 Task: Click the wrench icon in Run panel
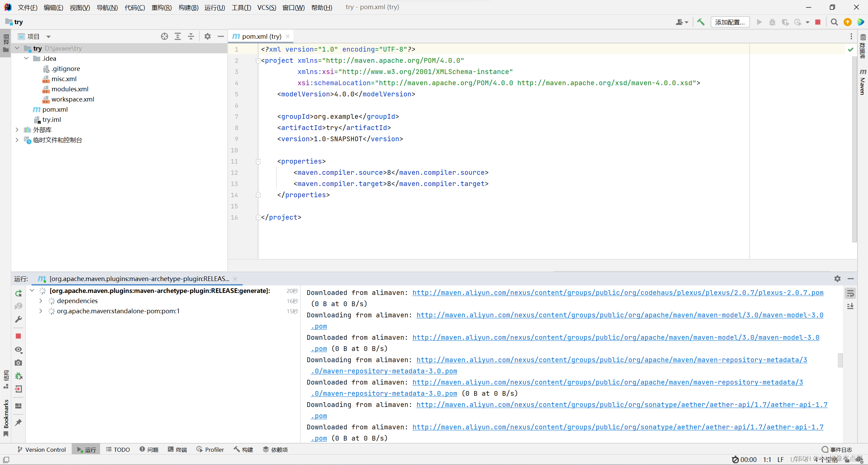point(19,319)
